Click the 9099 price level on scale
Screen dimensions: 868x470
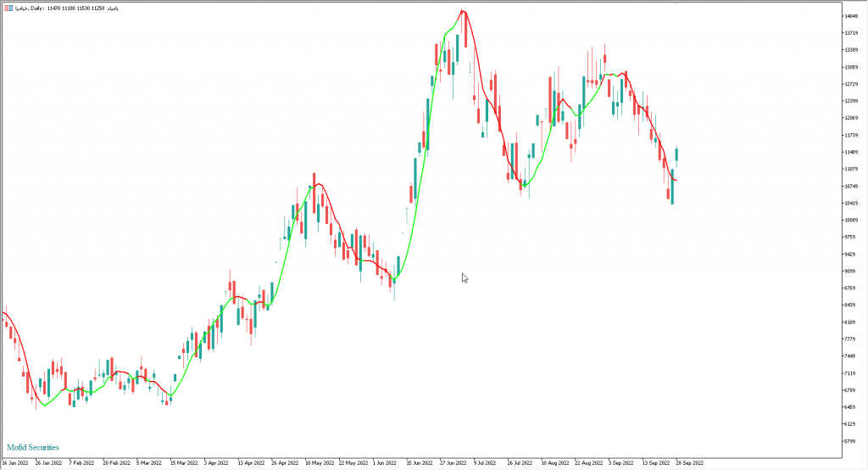[851, 271]
